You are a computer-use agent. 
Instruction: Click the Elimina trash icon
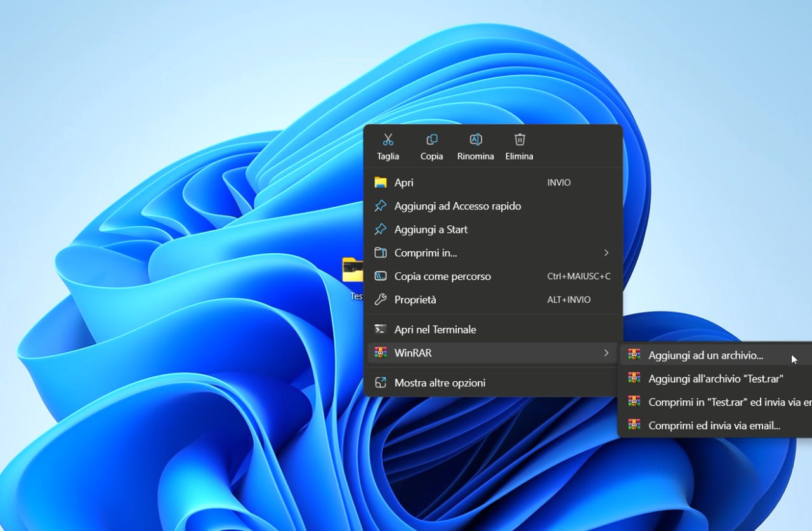pos(519,140)
